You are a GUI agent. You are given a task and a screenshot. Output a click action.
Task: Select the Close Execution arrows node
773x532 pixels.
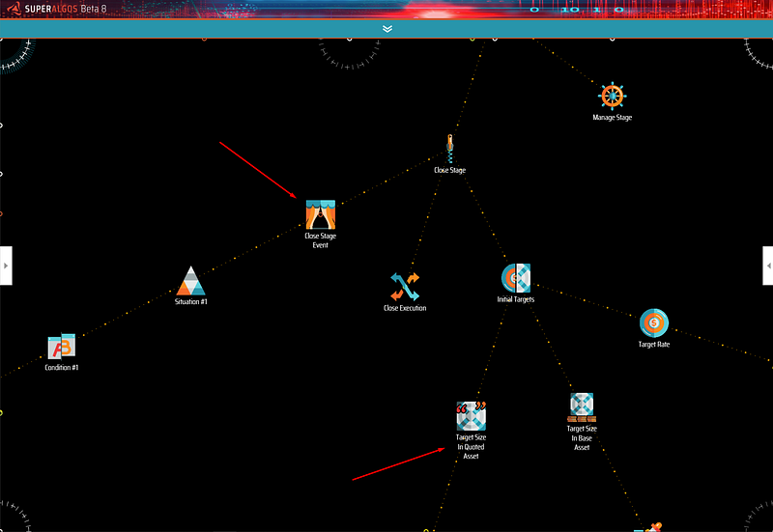[405, 287]
